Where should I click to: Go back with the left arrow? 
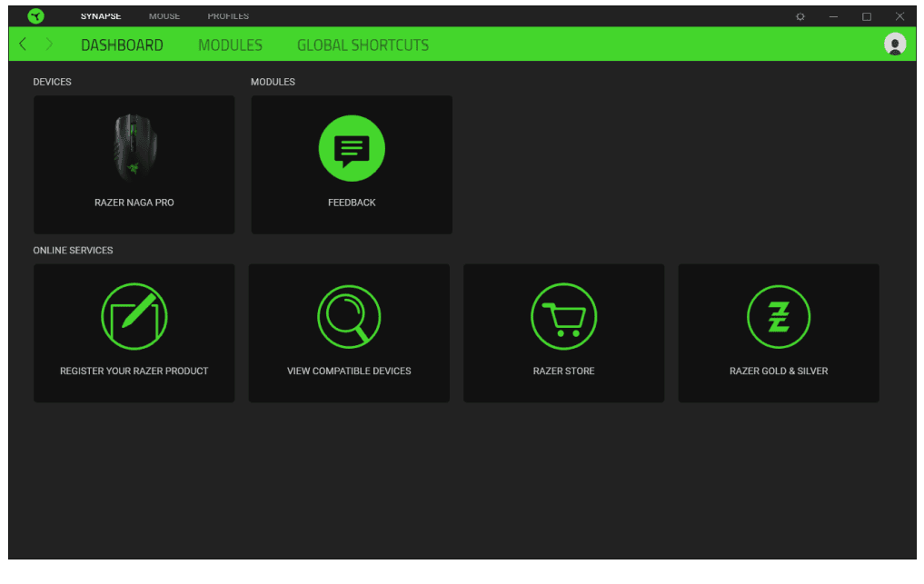click(23, 45)
